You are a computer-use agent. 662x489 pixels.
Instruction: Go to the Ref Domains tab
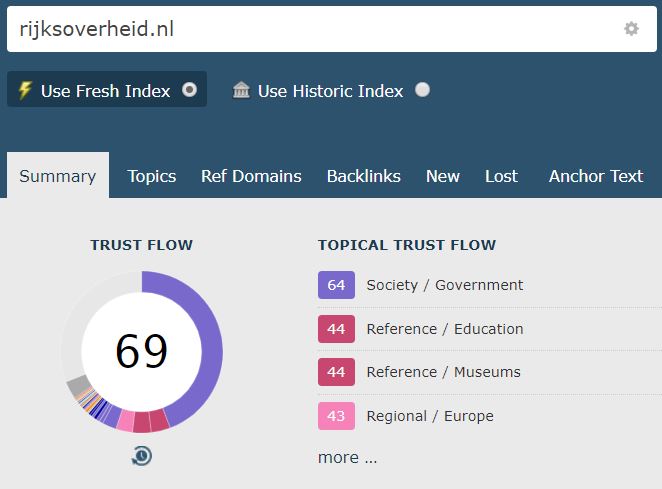[251, 176]
